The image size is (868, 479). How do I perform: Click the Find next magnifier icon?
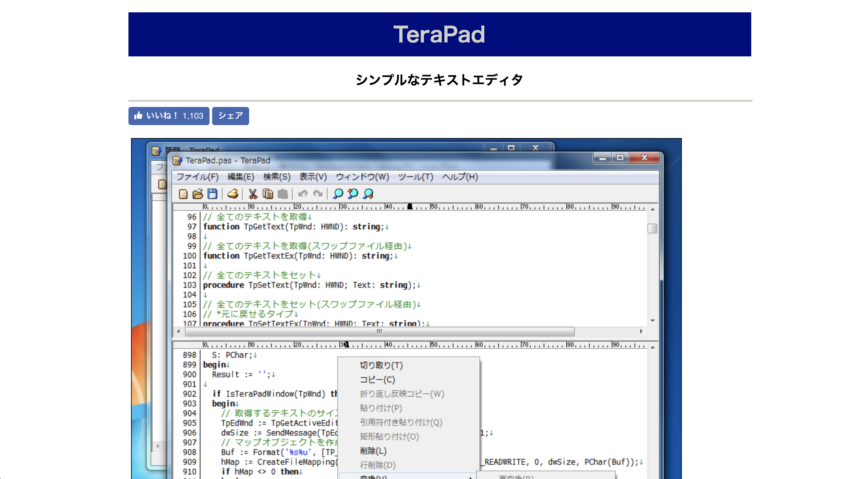tap(368, 194)
